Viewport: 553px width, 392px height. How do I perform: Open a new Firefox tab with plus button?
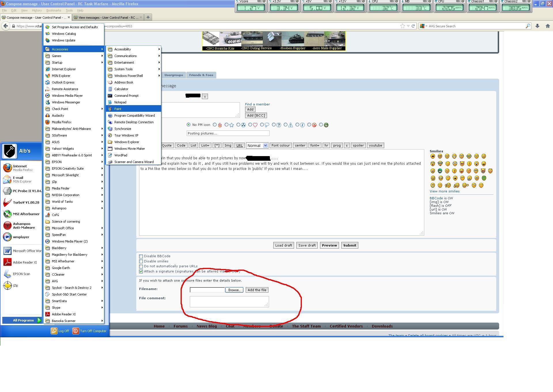(x=148, y=17)
